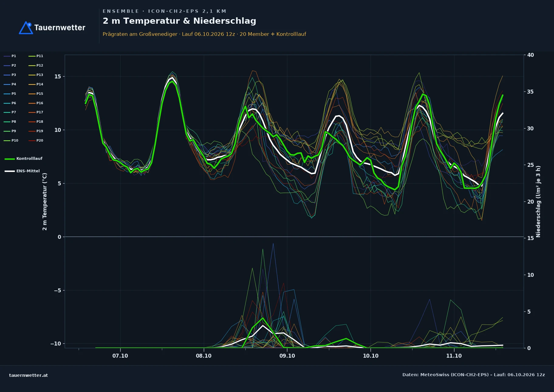
Task: Select the P1 legend entry
Action: (10, 56)
